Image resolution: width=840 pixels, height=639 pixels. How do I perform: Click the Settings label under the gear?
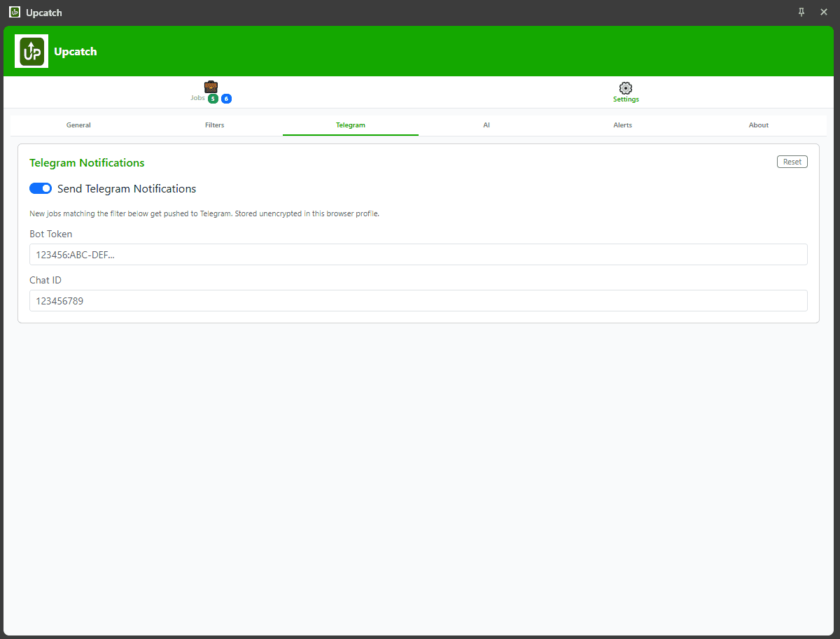[626, 99]
